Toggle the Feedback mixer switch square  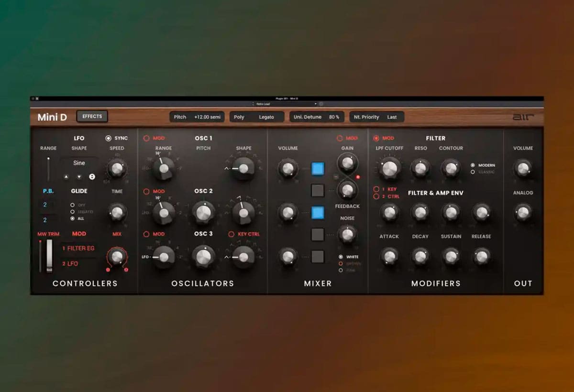coord(318,190)
